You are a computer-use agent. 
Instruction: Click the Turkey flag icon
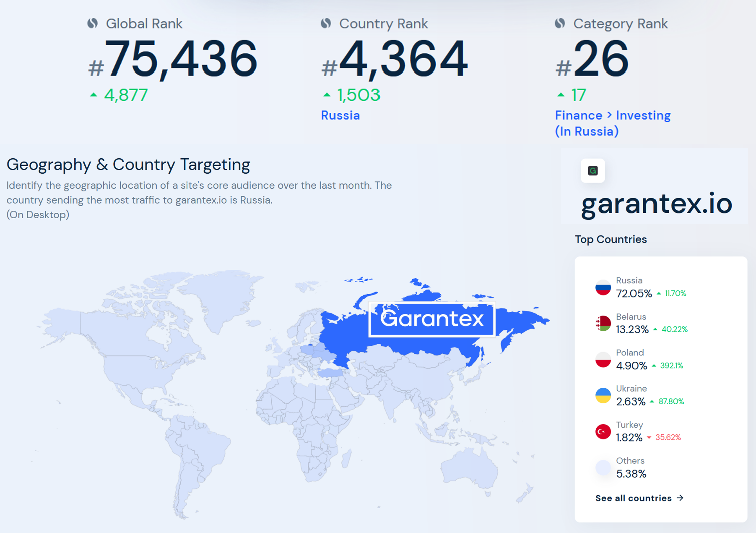(603, 431)
